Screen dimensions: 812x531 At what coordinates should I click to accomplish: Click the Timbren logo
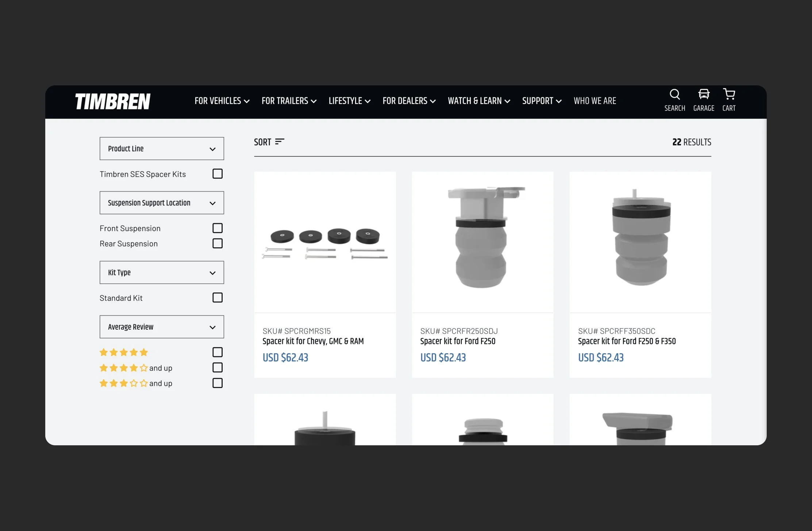113,101
